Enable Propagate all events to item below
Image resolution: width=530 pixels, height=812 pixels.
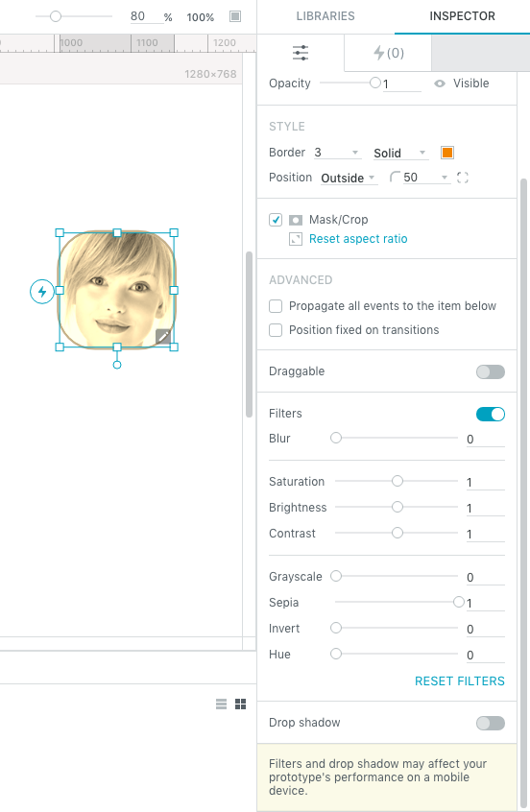276,306
